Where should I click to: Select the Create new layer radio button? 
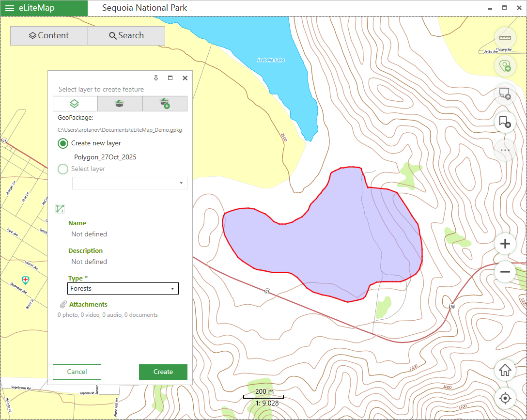click(x=63, y=143)
